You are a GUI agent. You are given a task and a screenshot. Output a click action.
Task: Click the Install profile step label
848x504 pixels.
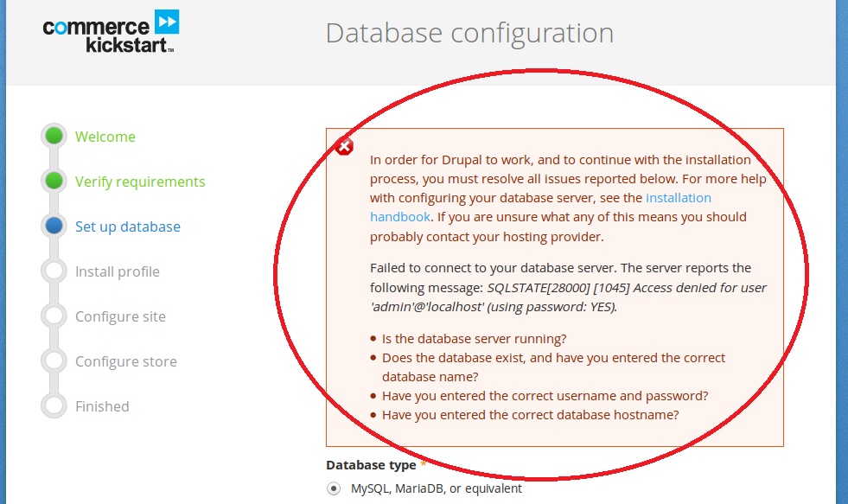click(118, 271)
